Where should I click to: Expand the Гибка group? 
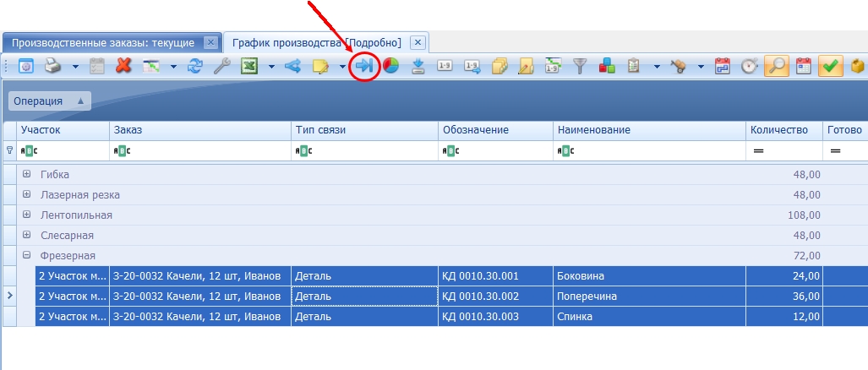(x=26, y=174)
